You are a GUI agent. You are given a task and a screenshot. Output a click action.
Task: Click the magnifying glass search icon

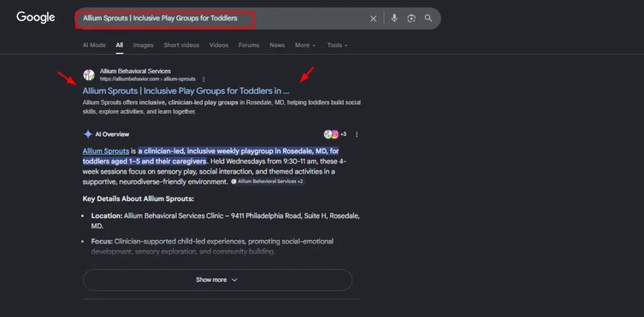click(x=428, y=18)
